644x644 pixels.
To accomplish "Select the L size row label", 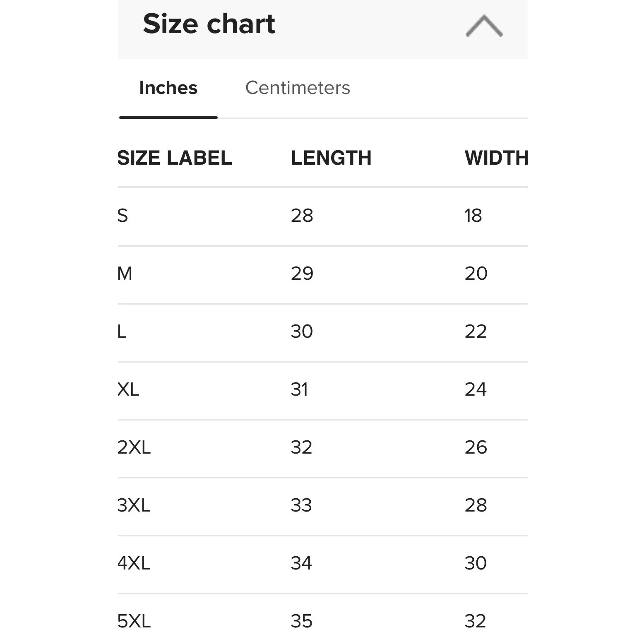I will tap(122, 332).
